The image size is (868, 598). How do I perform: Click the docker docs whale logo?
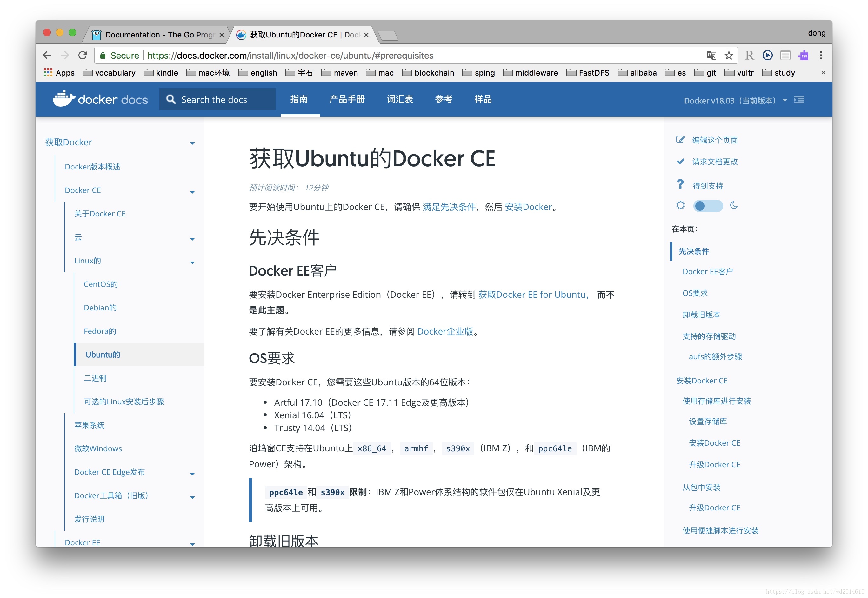(100, 99)
